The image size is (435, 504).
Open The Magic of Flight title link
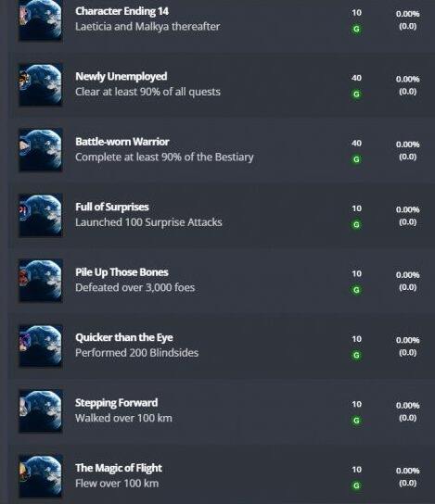pyautogui.click(x=119, y=468)
